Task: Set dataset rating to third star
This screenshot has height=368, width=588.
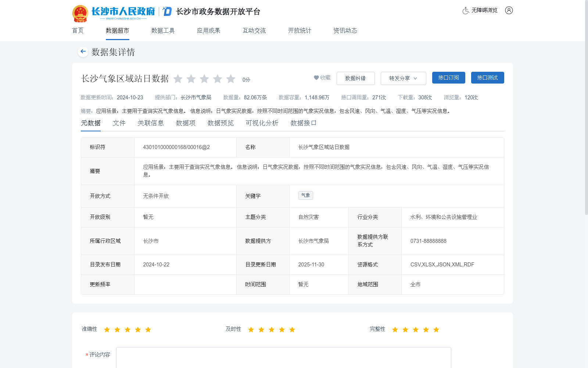Action: coord(204,79)
